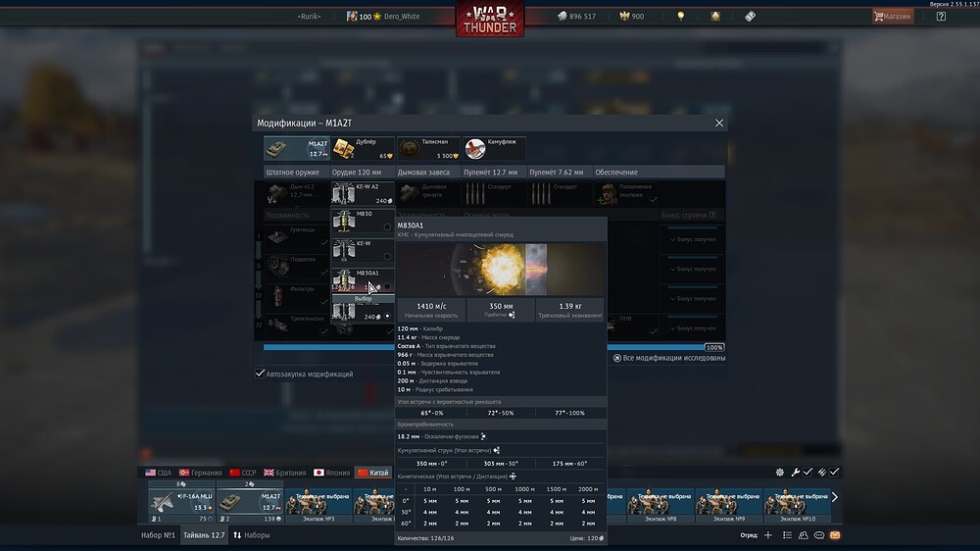Open the Dero_White player profile

point(383,17)
